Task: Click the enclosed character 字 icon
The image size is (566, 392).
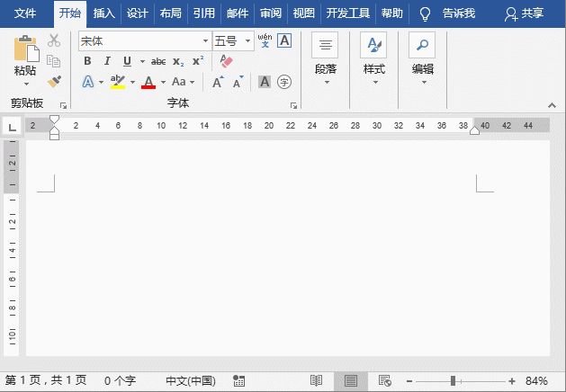Action: [284, 82]
